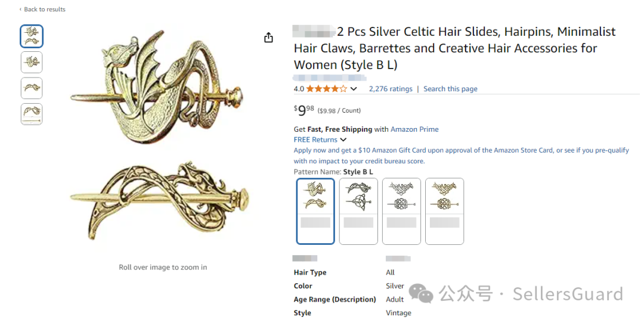The image size is (644, 320).
Task: Click the star rating icons
Action: (327, 89)
